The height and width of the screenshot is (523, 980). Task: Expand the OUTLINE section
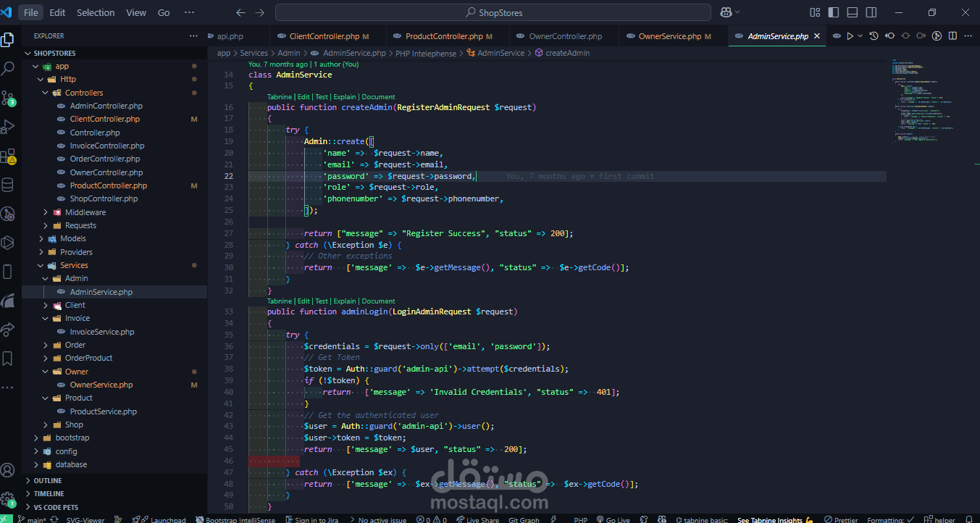pyautogui.click(x=114, y=480)
